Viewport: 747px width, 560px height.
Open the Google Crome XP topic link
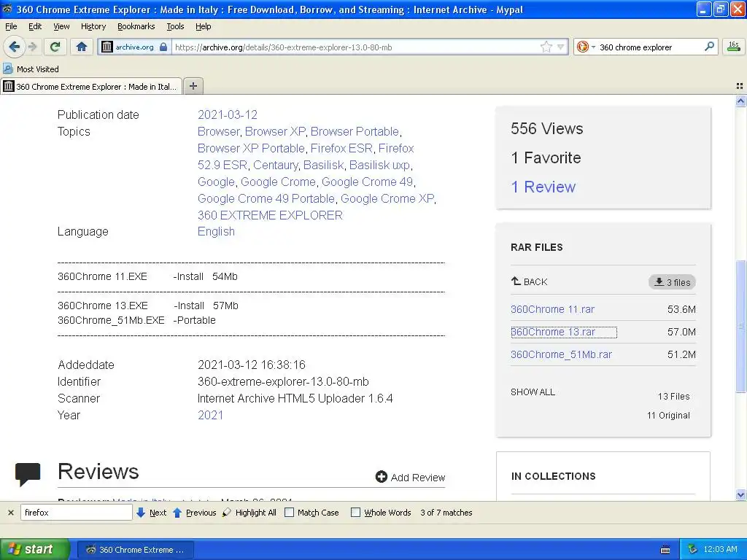pyautogui.click(x=387, y=198)
